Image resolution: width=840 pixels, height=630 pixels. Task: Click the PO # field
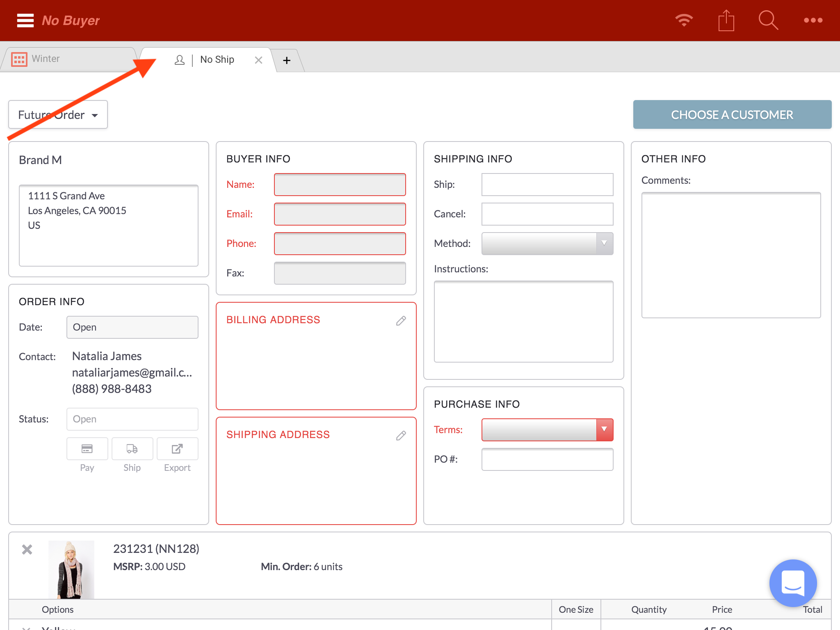(x=547, y=459)
